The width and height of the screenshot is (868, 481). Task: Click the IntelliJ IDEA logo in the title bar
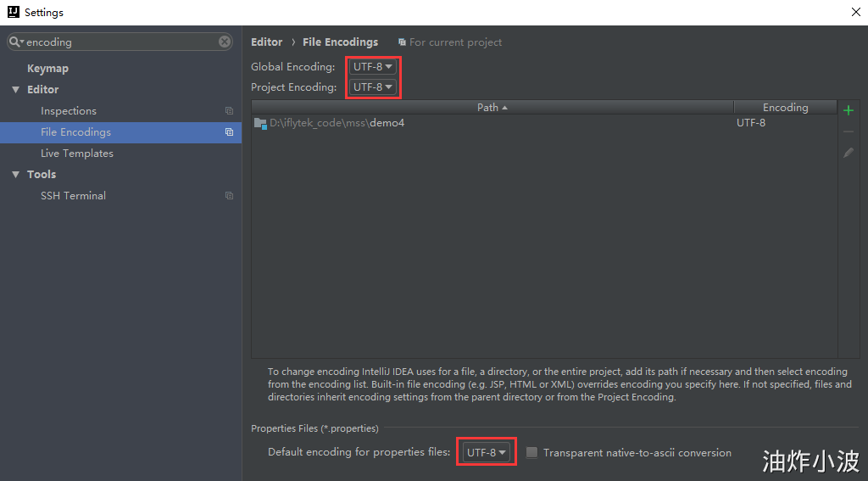coord(13,12)
